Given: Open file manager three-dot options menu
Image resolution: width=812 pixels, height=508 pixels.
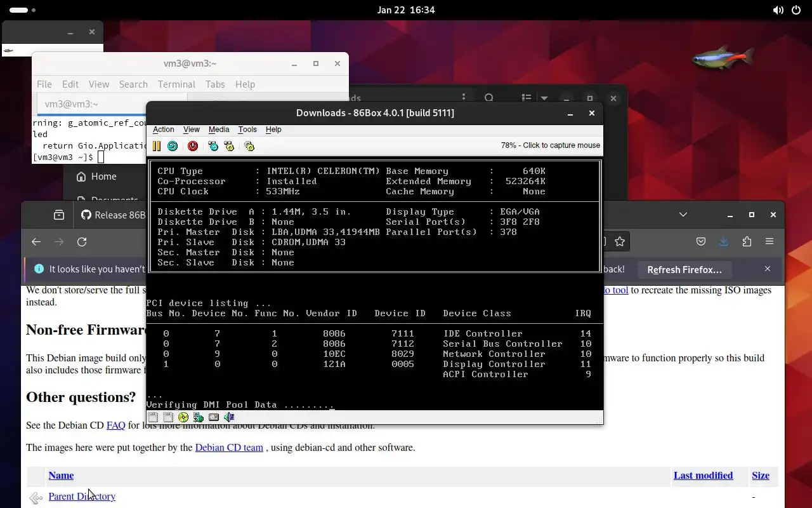Looking at the screenshot, I should point(464,98).
